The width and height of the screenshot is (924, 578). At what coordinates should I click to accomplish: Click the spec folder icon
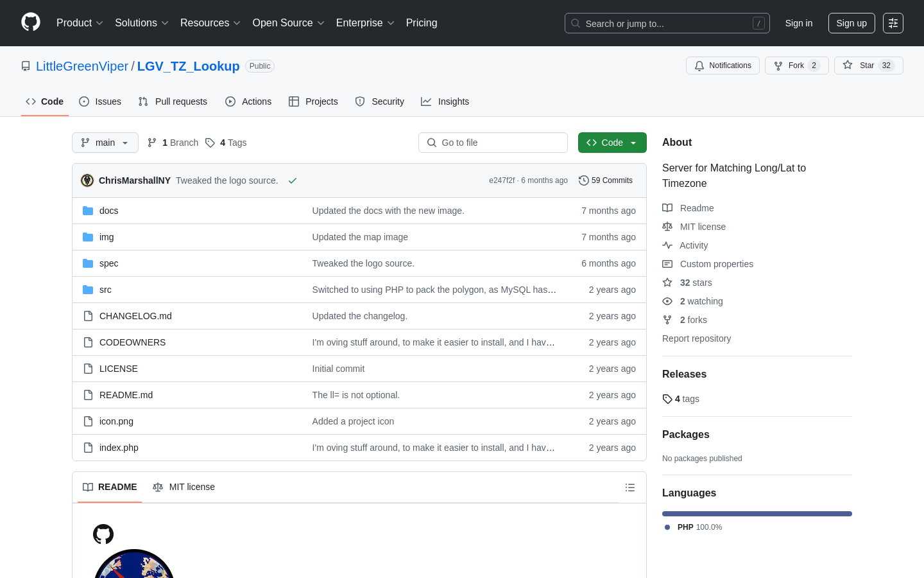pos(88,263)
